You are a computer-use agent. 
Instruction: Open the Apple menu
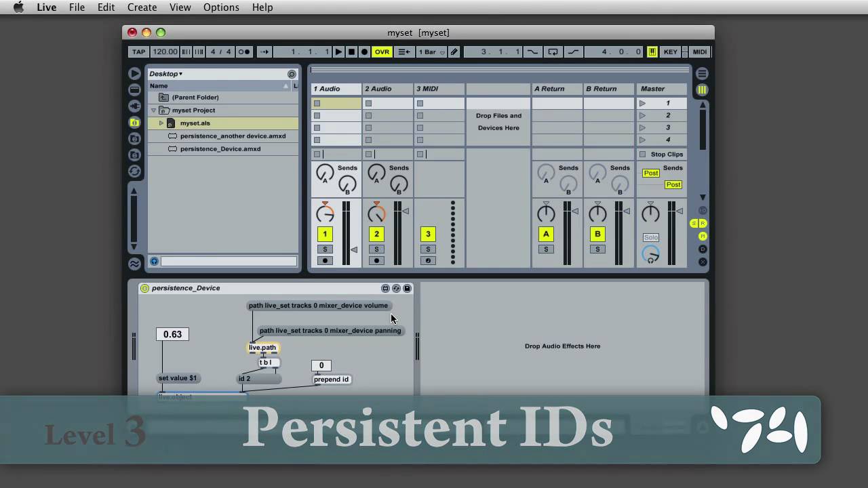pos(19,7)
